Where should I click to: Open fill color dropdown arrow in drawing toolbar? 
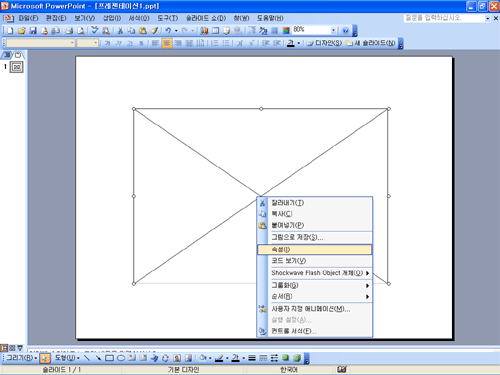[x=210, y=358]
